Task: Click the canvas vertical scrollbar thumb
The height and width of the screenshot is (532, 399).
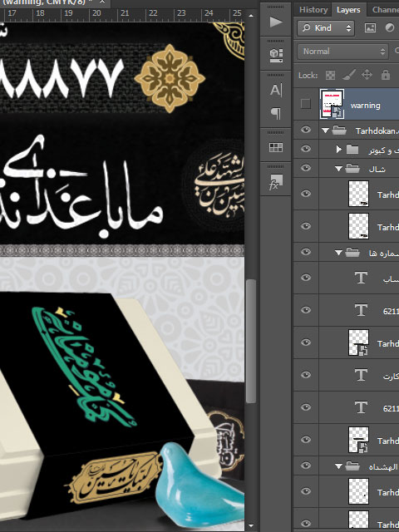Action: click(250, 341)
